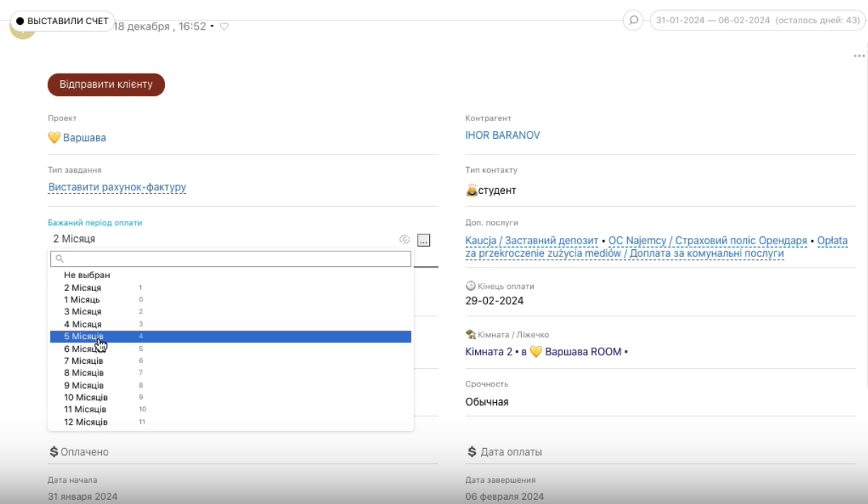Click the Kaucja / Заставний депозит service link
Screen dimensions: 868x504
point(532,241)
